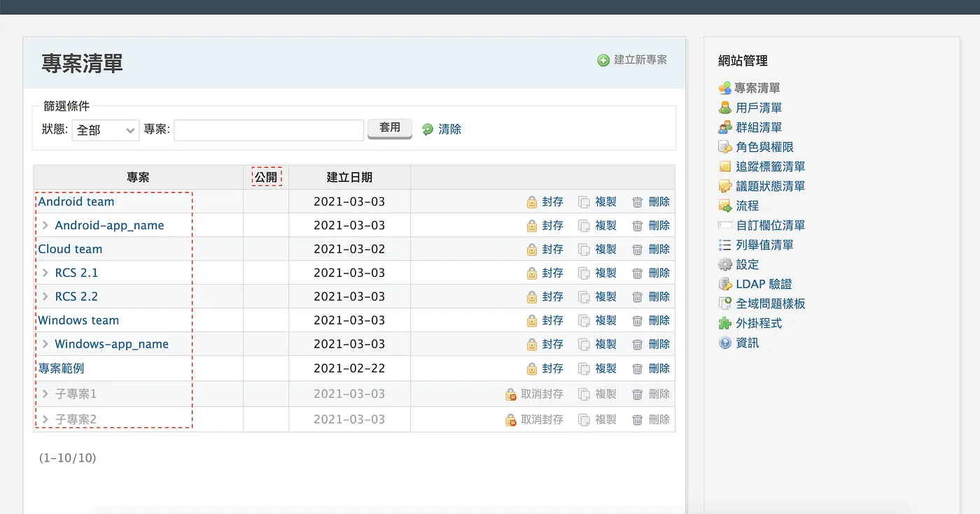Open the Cloud team project link
The image size is (980, 514).
click(70, 250)
